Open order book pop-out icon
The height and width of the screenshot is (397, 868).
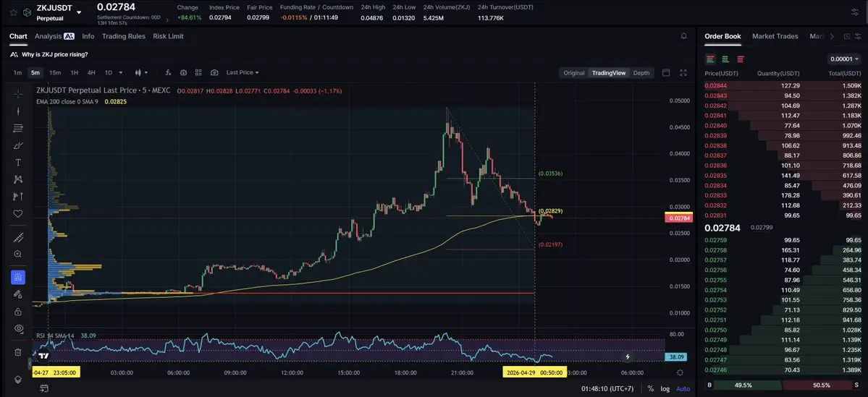pos(846,36)
